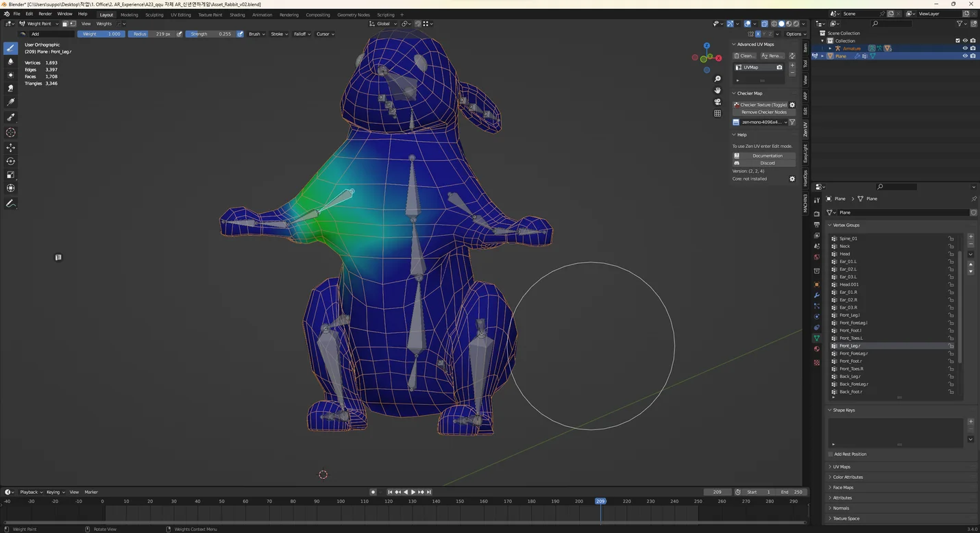980x533 pixels.
Task: Open the Cursor dropdown
Action: pos(325,34)
